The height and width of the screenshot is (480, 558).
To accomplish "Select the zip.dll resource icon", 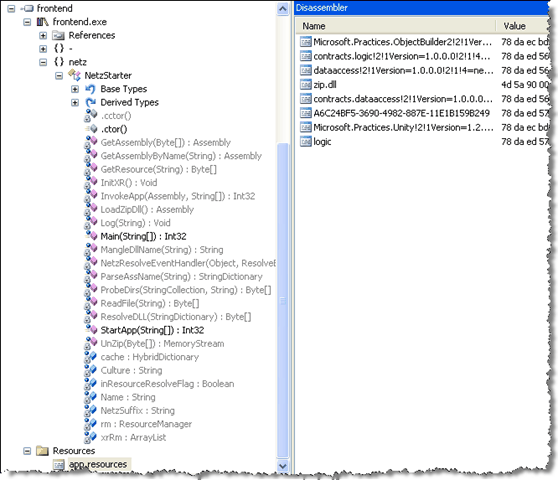I will pyautogui.click(x=306, y=85).
